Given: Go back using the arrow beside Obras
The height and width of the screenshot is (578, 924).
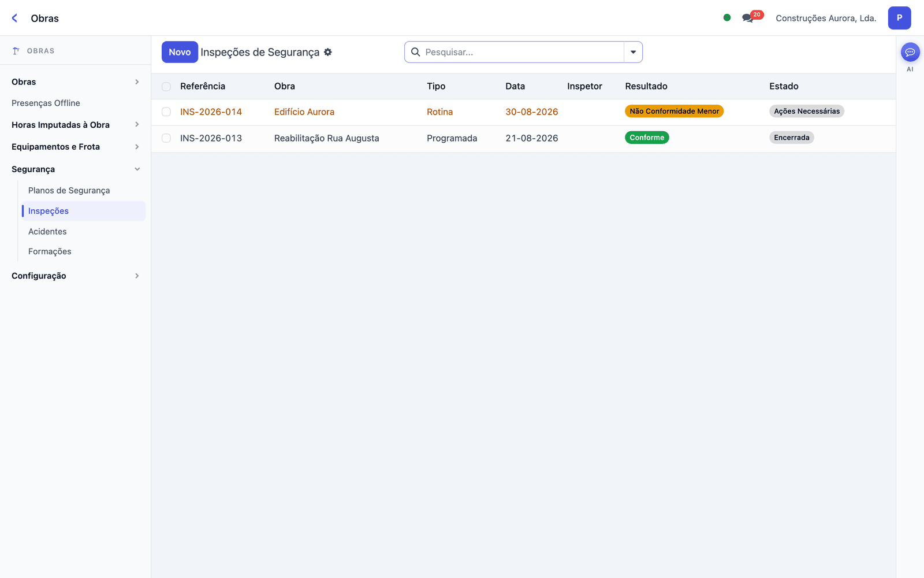Looking at the screenshot, I should coord(15,18).
